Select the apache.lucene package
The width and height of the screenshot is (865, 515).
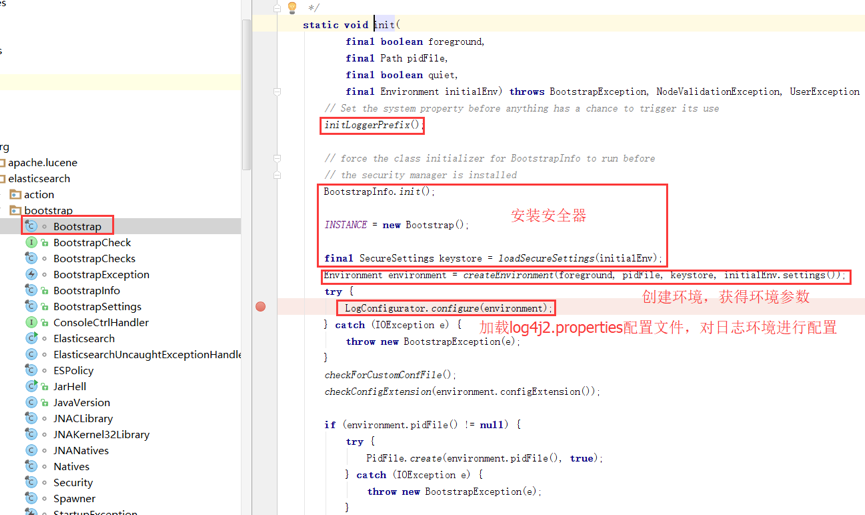(x=42, y=163)
